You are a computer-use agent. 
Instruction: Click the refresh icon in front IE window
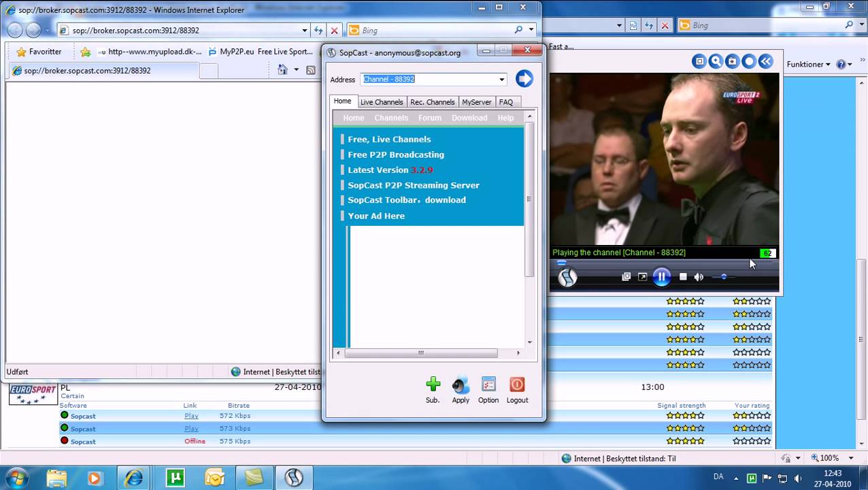coord(318,31)
